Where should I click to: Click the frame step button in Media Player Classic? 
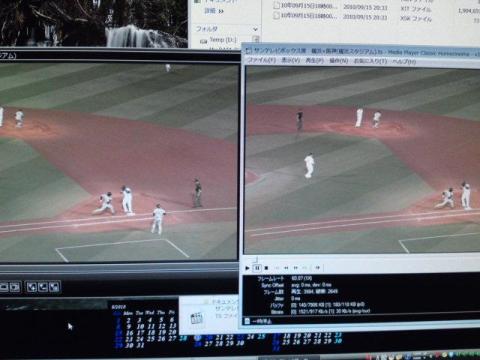click(317, 268)
